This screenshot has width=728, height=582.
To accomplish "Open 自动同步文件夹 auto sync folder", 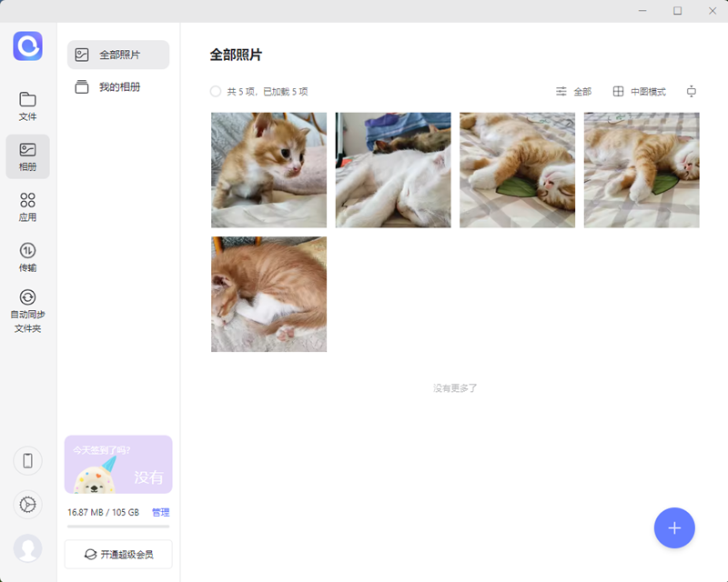I will (x=28, y=311).
